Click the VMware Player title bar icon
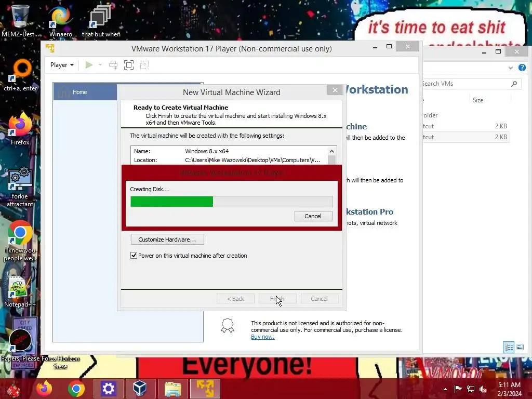532x399 pixels. [50, 48]
